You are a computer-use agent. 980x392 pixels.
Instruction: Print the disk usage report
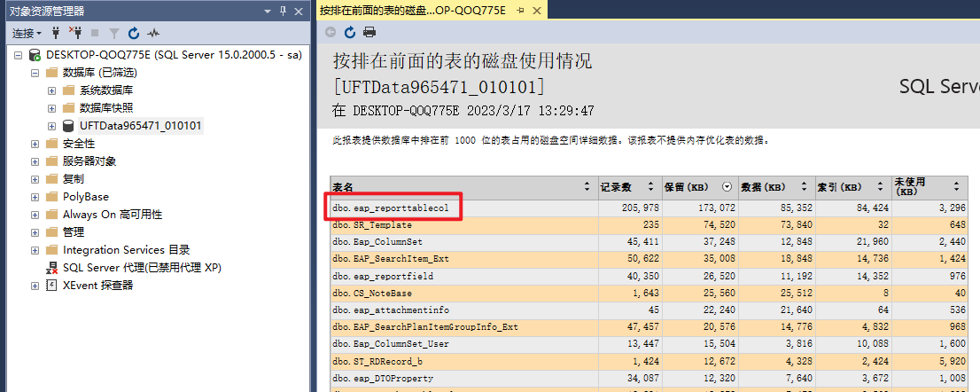coord(369,32)
